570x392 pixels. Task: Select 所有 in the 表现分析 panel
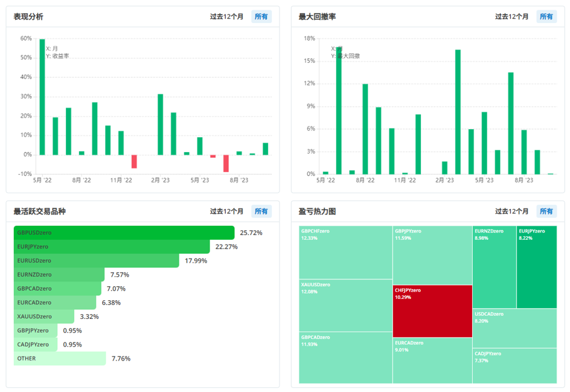pyautogui.click(x=261, y=17)
